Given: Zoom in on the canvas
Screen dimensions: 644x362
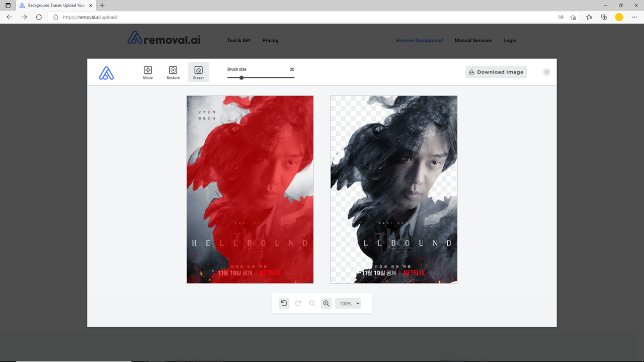Looking at the screenshot, I should point(326,303).
